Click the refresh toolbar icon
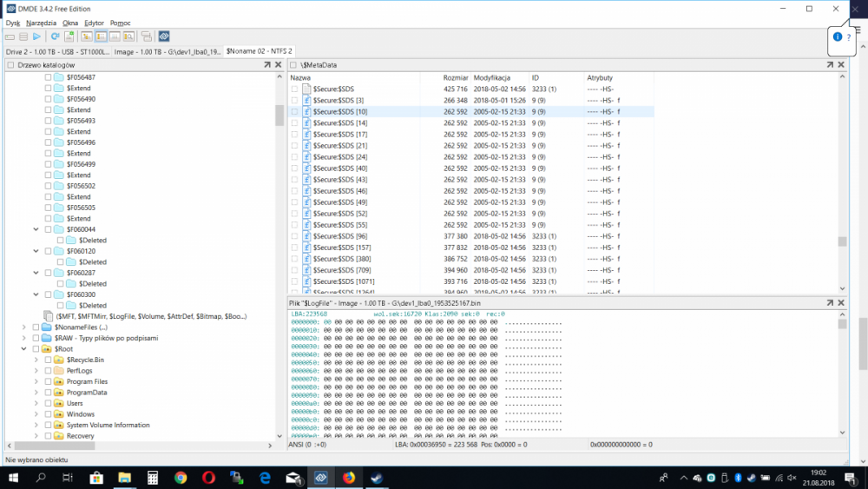Image resolution: width=868 pixels, height=489 pixels. point(56,36)
